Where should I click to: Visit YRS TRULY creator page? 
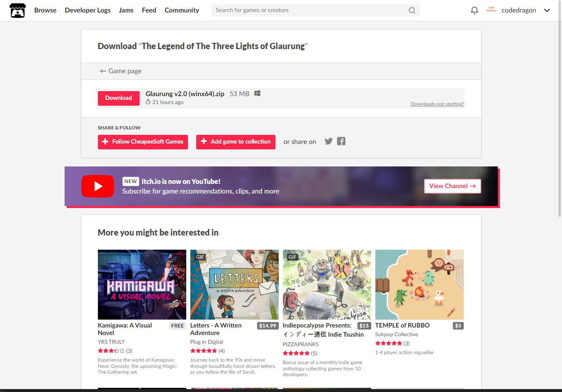click(x=111, y=342)
